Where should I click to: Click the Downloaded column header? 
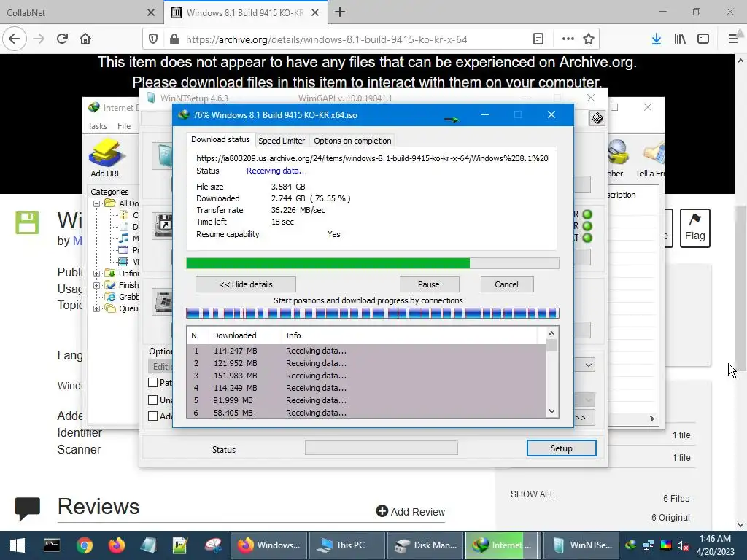(x=245, y=335)
